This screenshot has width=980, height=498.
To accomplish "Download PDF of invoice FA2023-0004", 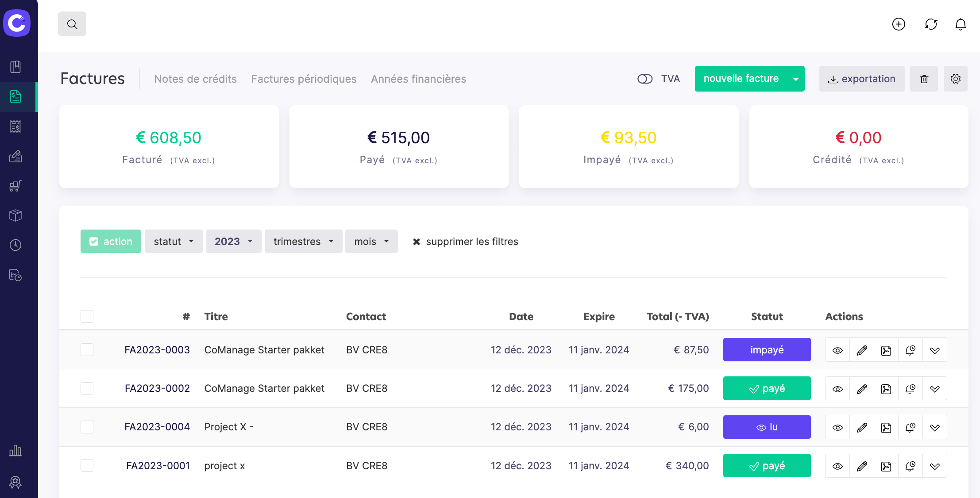I will point(886,427).
